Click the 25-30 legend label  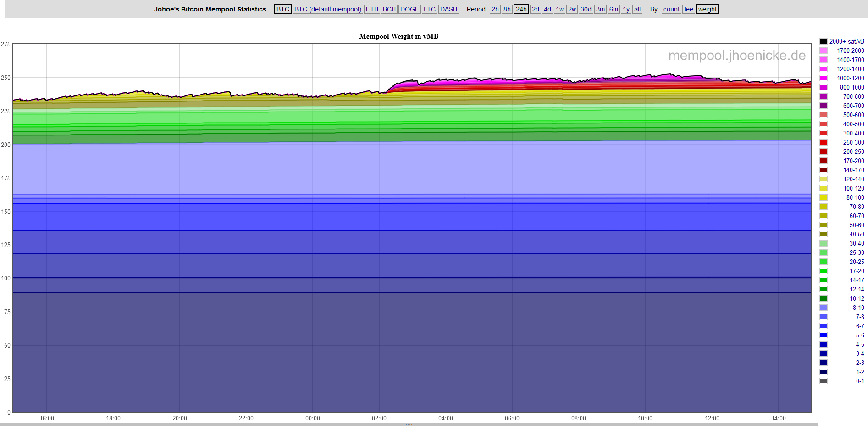(x=857, y=252)
